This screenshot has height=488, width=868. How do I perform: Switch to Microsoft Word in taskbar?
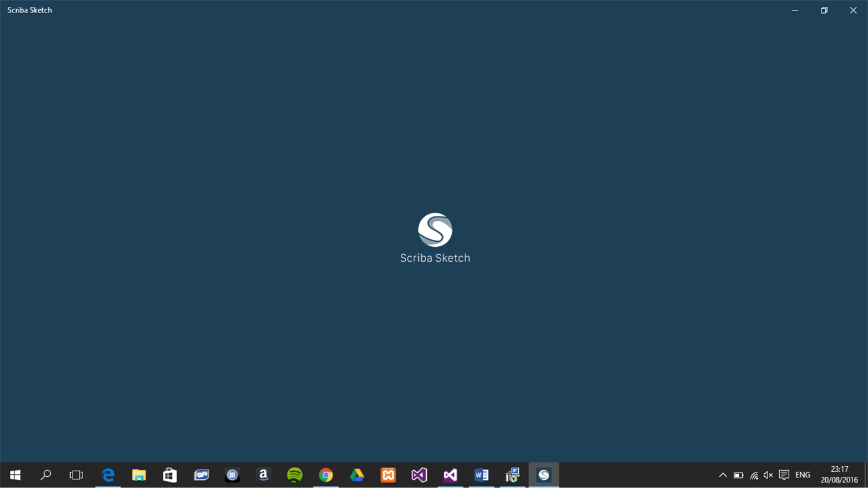click(x=481, y=475)
